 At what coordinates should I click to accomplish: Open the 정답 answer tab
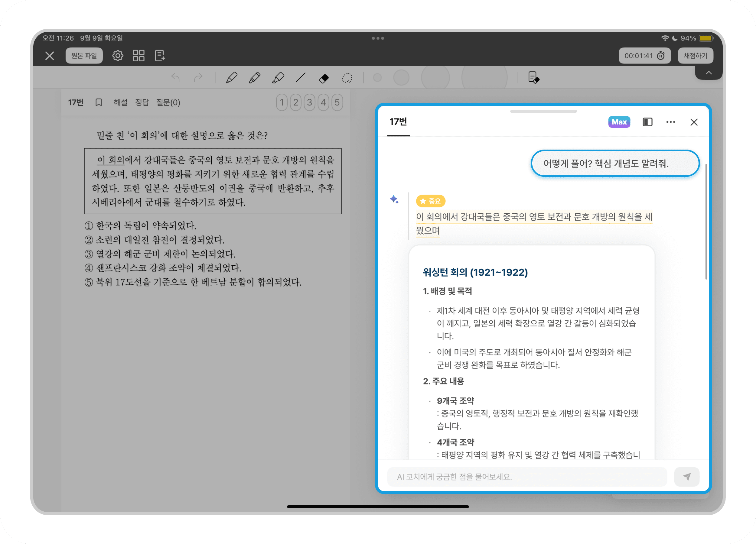[x=142, y=102]
